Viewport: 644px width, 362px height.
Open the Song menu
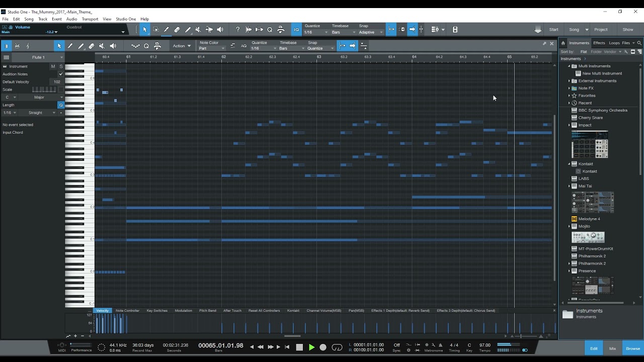29,19
